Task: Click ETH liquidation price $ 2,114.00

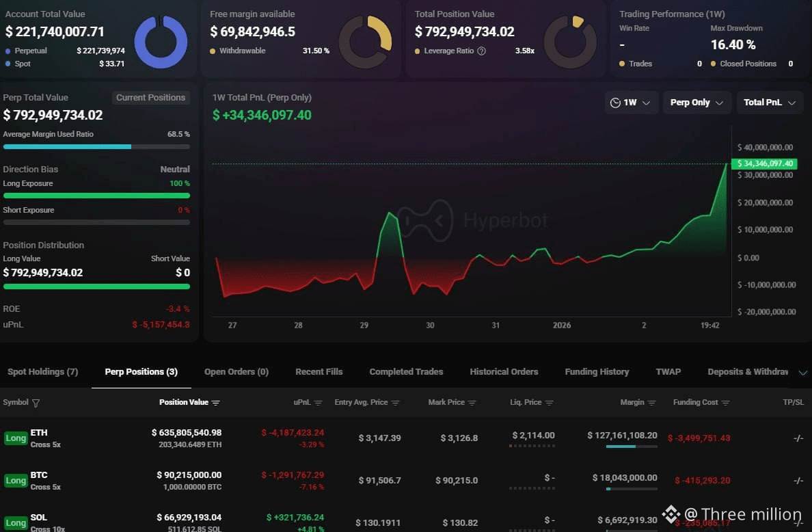Action: click(533, 436)
